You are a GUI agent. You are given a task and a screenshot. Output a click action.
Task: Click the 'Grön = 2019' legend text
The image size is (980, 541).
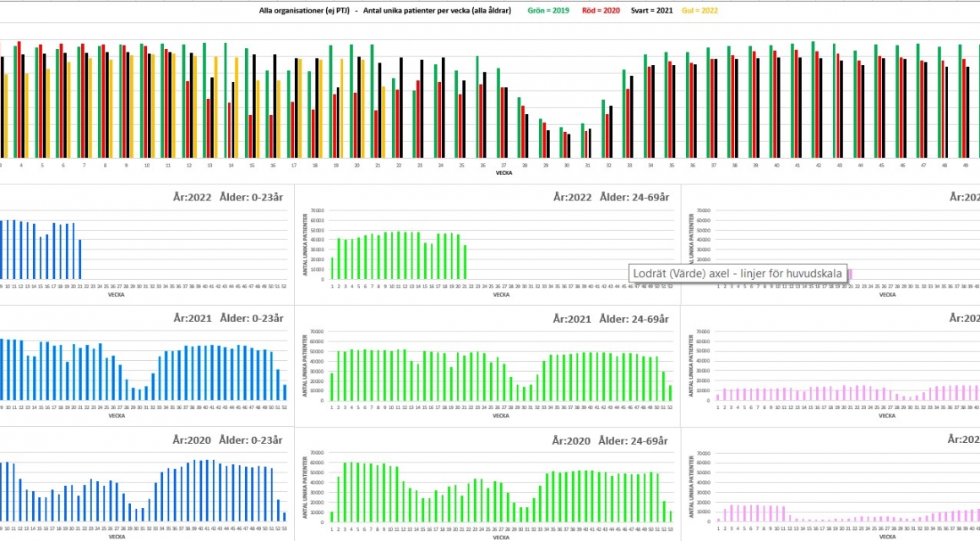pyautogui.click(x=548, y=11)
